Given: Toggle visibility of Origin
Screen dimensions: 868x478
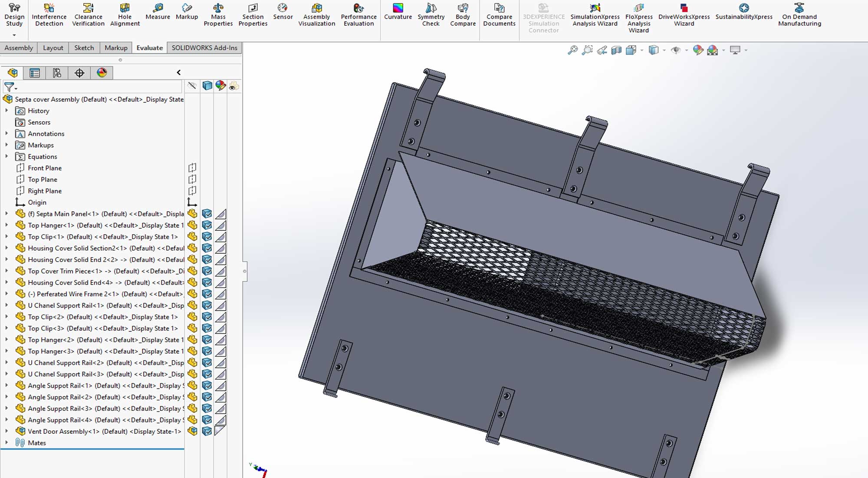Looking at the screenshot, I should tap(192, 202).
